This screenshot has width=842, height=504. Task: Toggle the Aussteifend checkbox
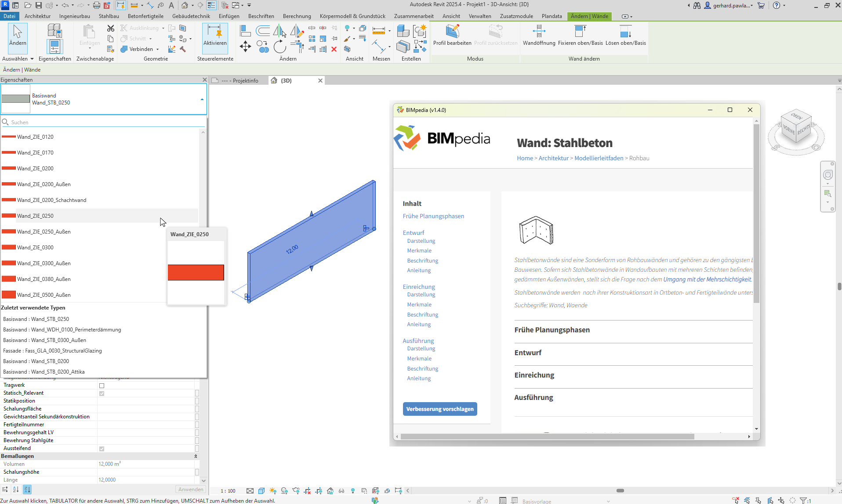[x=102, y=449]
